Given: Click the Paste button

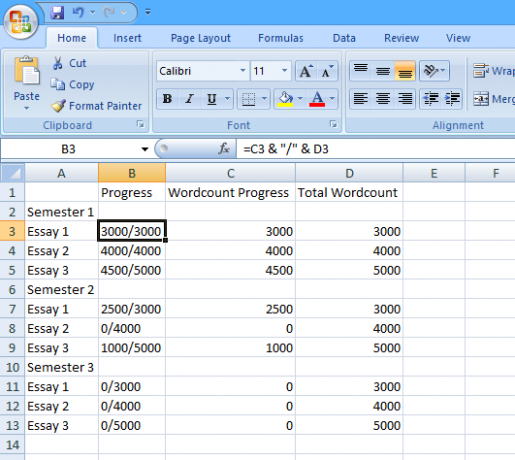Looking at the screenshot, I should (26, 83).
